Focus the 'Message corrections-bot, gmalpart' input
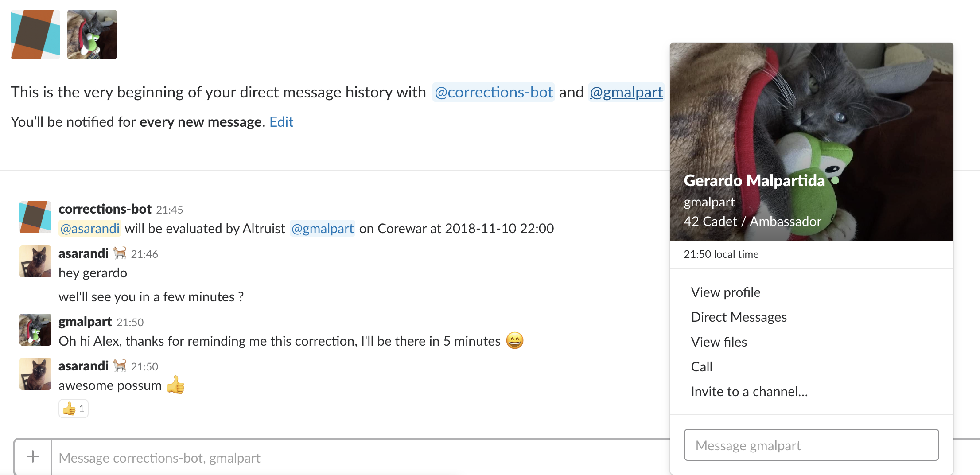The image size is (980, 475). click(x=360, y=458)
